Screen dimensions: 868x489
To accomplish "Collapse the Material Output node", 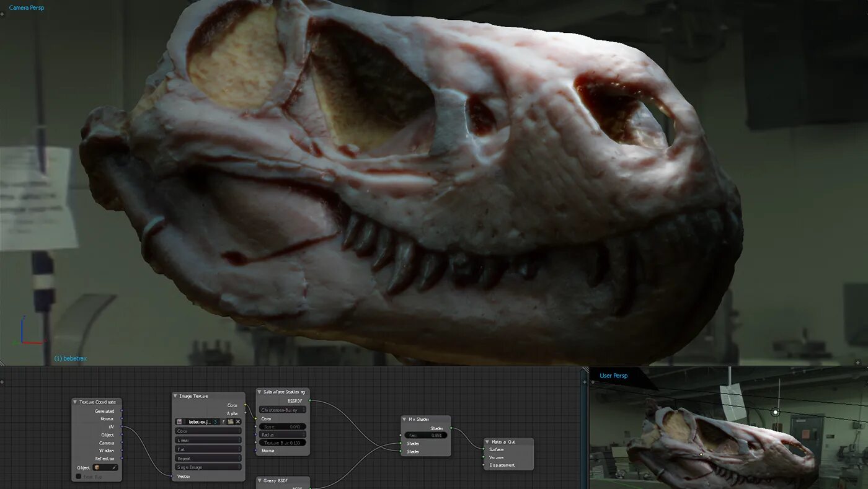I will [x=487, y=442].
